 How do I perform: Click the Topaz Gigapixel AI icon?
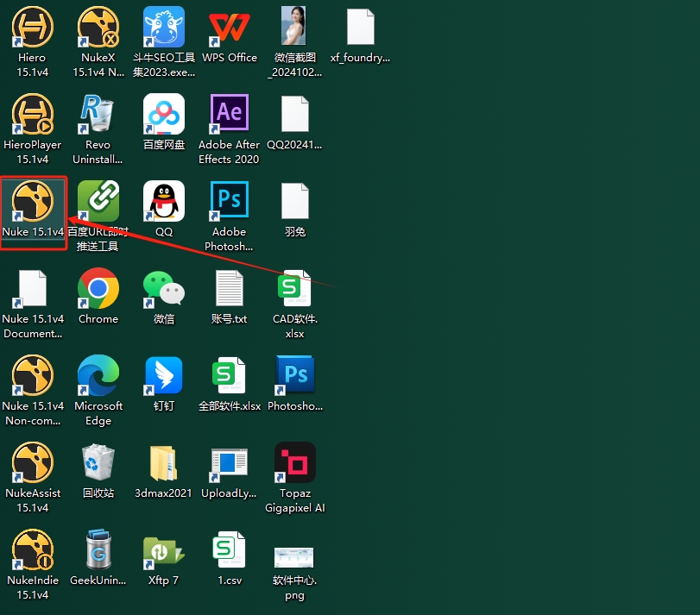tap(295, 463)
